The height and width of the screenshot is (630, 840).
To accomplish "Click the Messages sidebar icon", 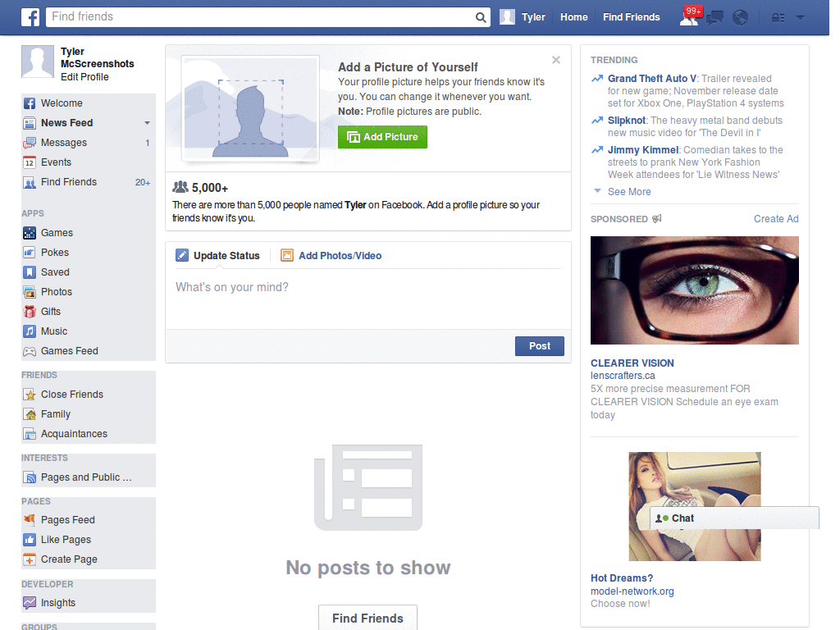I will pos(30,143).
